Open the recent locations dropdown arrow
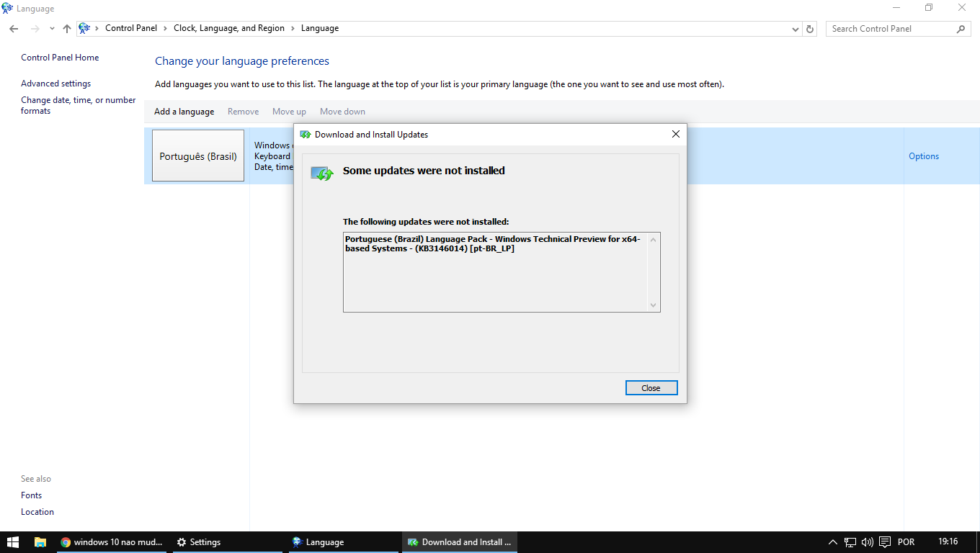 pyautogui.click(x=52, y=29)
